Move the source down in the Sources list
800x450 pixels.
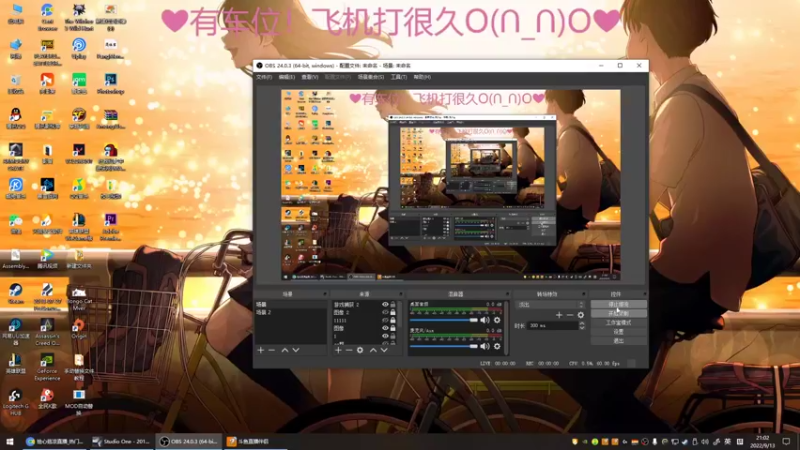(x=384, y=350)
